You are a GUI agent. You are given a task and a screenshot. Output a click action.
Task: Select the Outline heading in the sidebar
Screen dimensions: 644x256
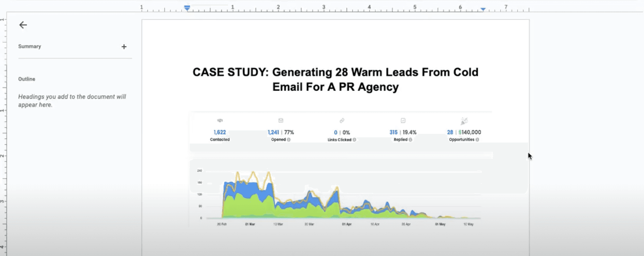[27, 79]
